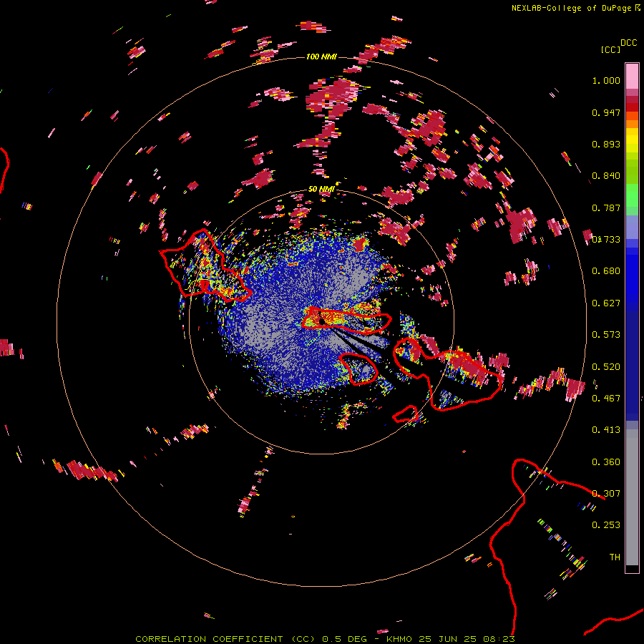Click the 0.253 color scale value

tap(606, 525)
